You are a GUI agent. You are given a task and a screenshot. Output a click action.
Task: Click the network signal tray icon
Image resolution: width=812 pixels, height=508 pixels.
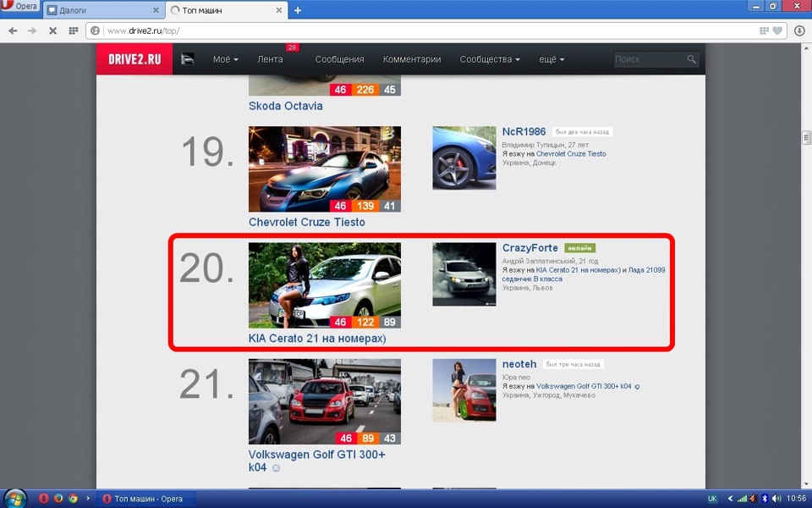742,499
